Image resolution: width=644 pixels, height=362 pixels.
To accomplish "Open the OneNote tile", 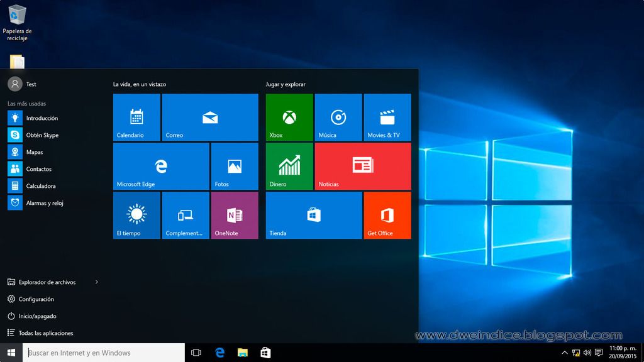I will [x=235, y=215].
